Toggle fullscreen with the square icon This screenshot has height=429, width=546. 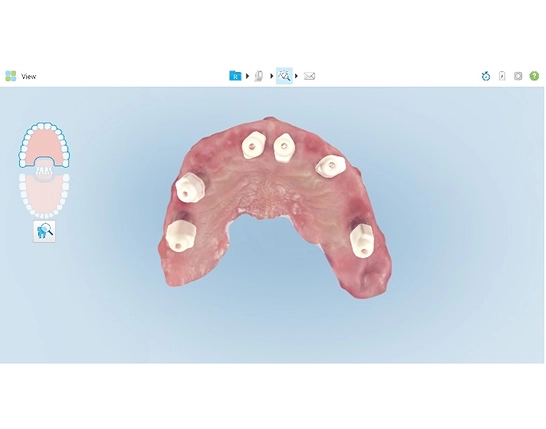click(518, 76)
